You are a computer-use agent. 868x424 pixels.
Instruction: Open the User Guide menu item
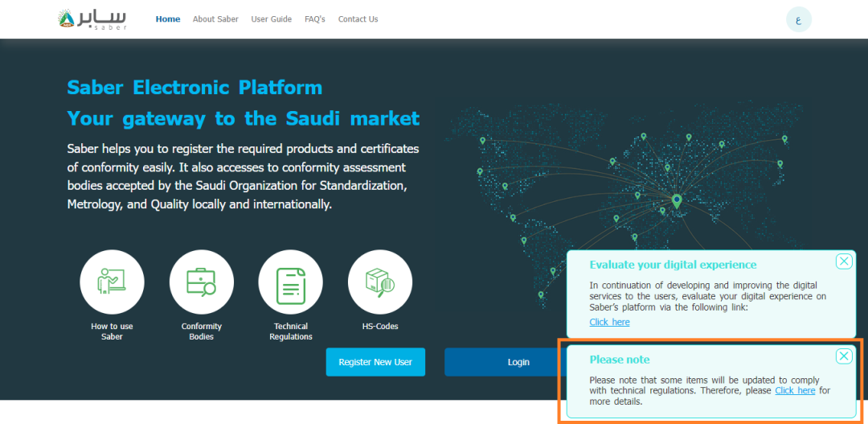coord(272,19)
